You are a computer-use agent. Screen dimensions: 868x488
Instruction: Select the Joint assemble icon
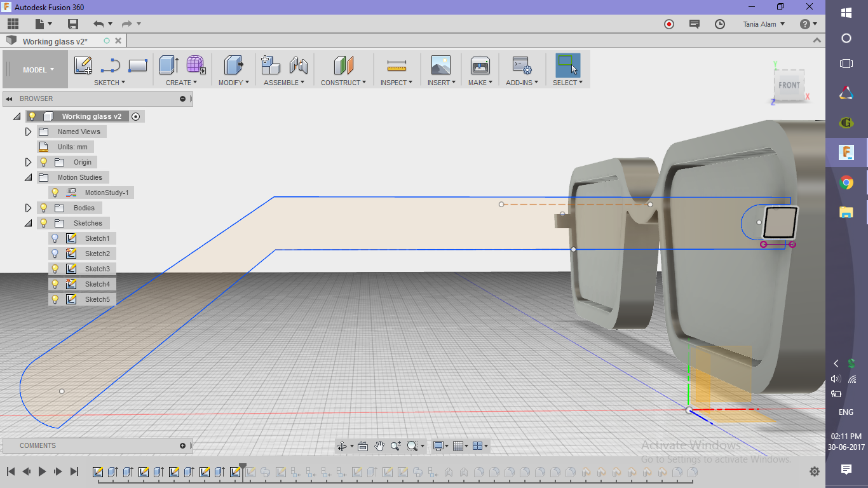[x=299, y=65]
